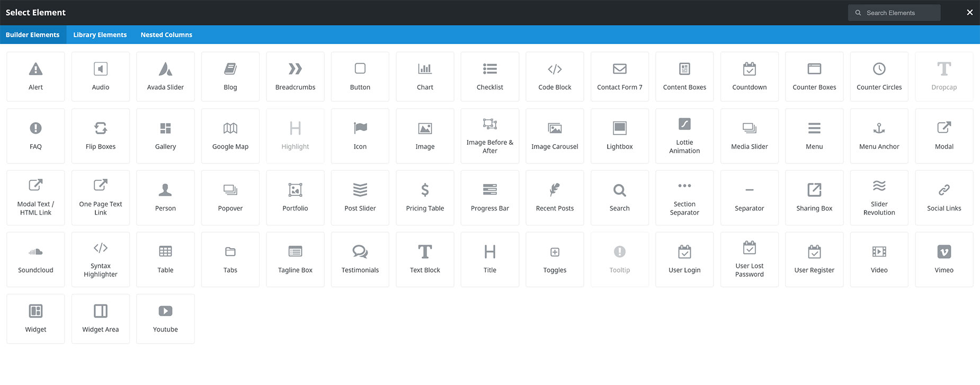This screenshot has width=980, height=385.
Task: Choose the Gallery element
Action: [165, 136]
